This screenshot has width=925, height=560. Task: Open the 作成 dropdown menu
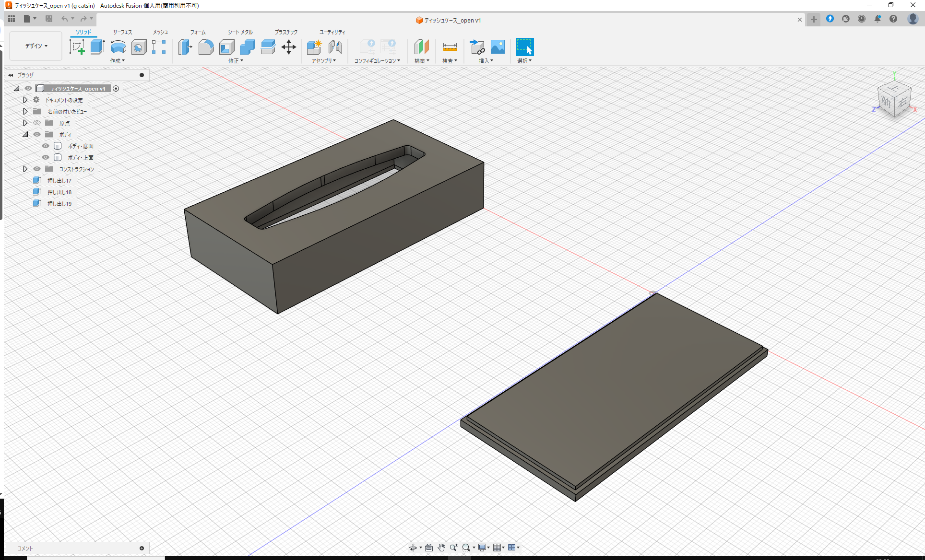pyautogui.click(x=118, y=61)
